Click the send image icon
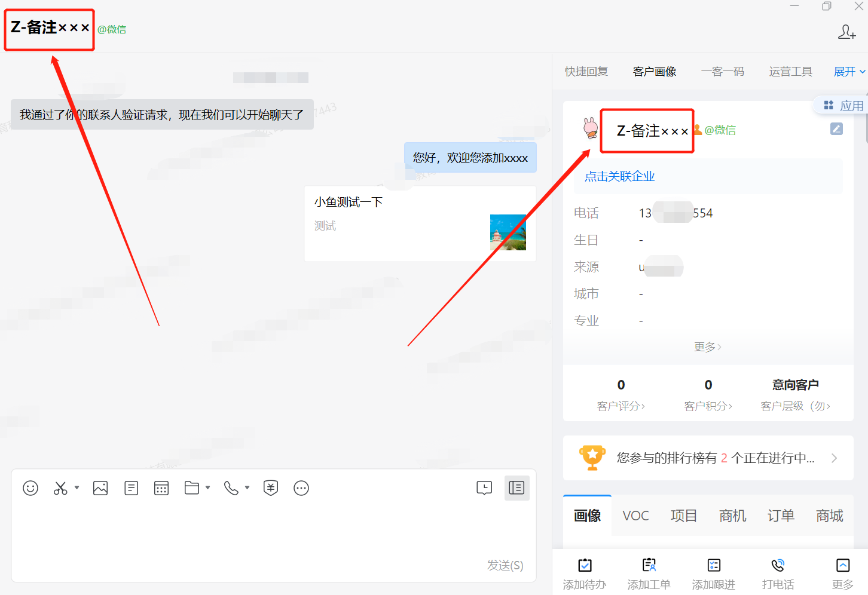This screenshot has height=595, width=868. point(100,488)
